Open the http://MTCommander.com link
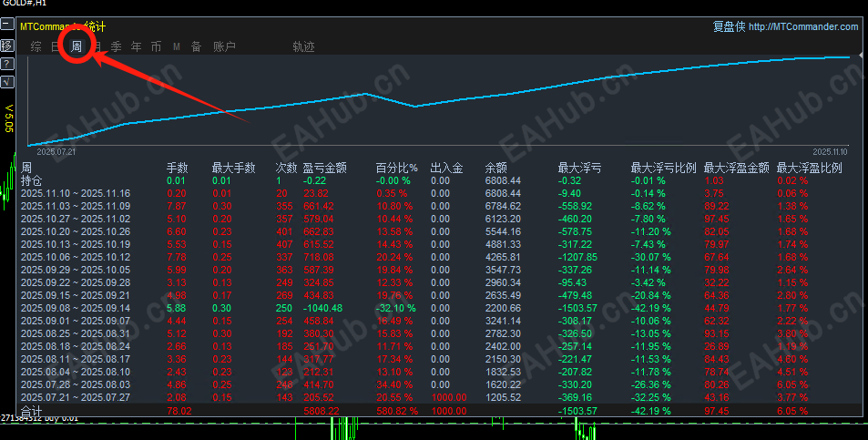 point(803,26)
